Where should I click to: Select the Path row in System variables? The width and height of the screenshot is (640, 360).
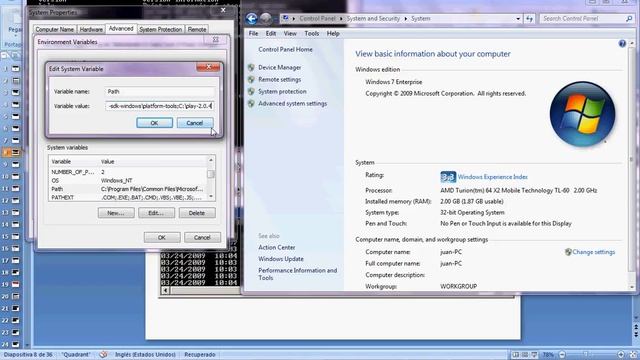128,189
